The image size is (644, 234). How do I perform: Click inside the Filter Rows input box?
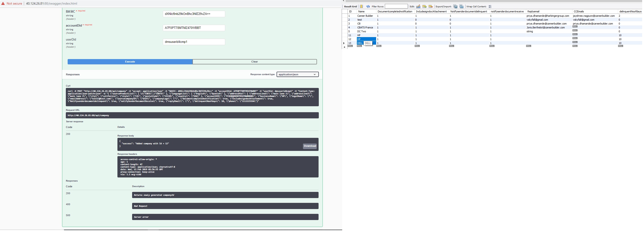[397, 6]
